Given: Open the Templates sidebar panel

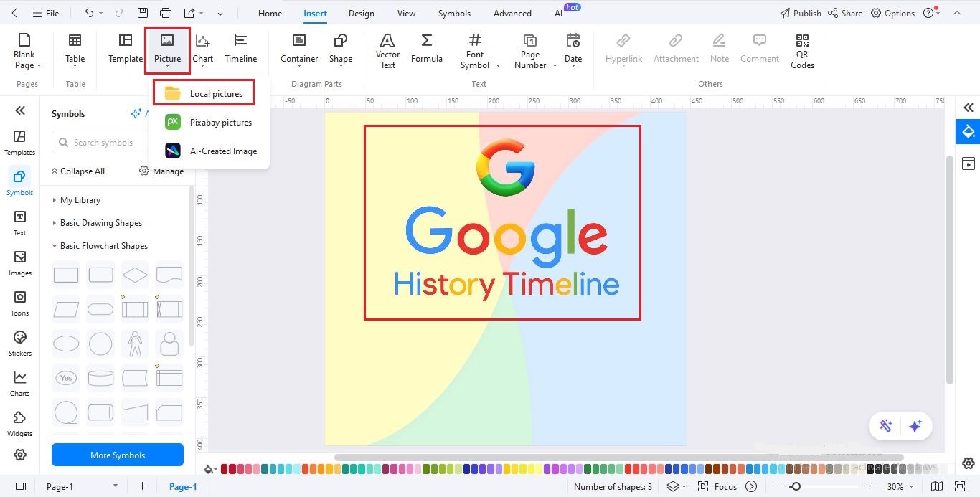Looking at the screenshot, I should (x=19, y=143).
